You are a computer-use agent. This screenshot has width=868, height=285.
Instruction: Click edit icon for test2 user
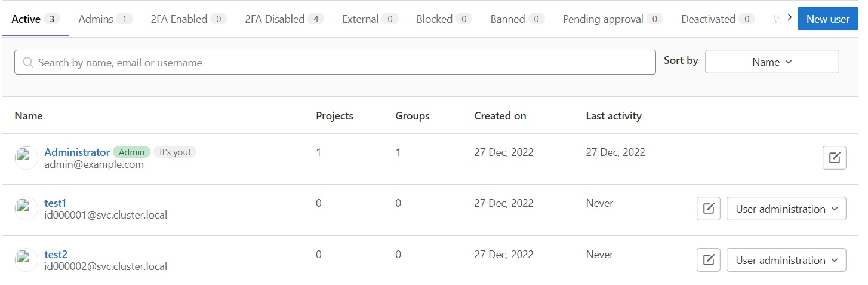tap(709, 260)
